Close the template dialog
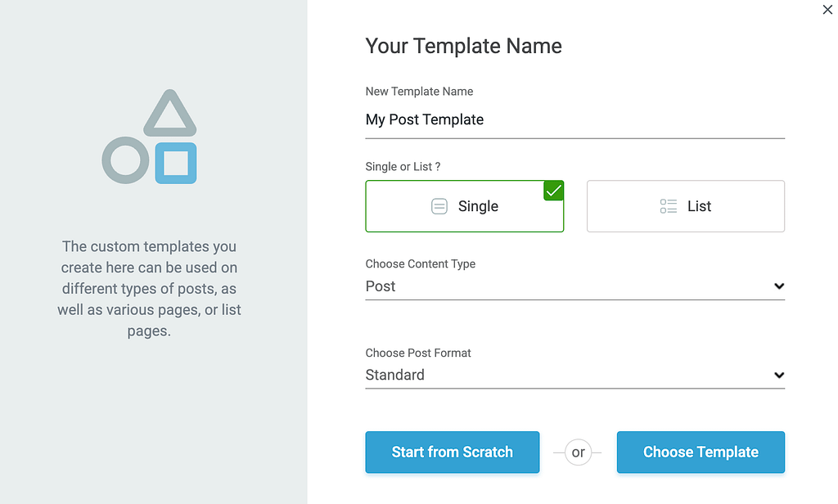 coord(827,10)
